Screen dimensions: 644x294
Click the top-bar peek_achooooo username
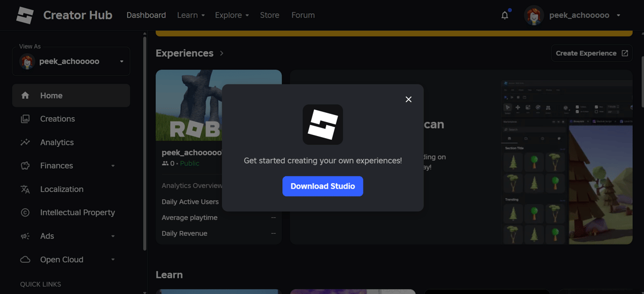(579, 15)
